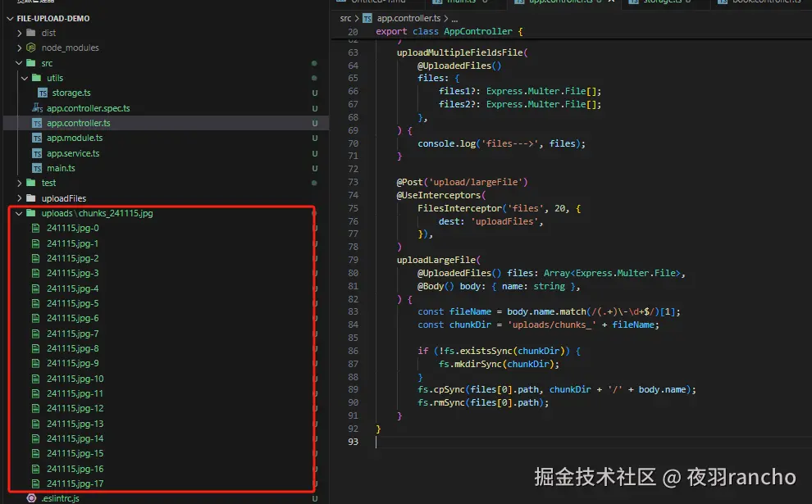The height and width of the screenshot is (504, 812).
Task: Click the node_modules package icon
Action: (31, 48)
